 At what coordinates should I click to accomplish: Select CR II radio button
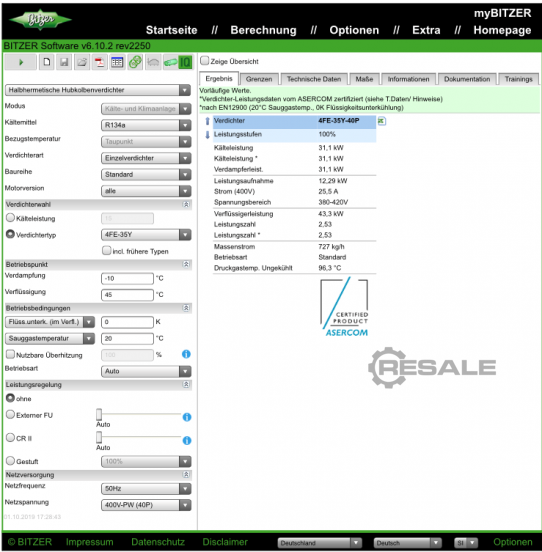click(10, 438)
